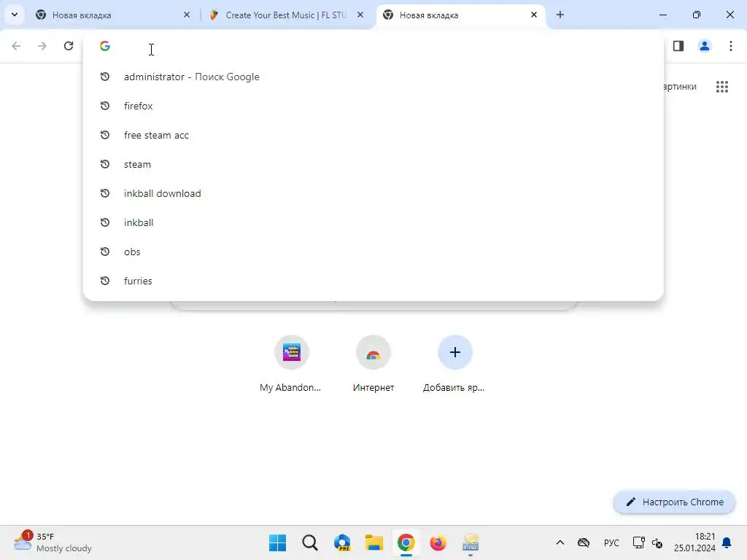Open the Windows Start menu
This screenshot has width=747, height=560.
(278, 542)
